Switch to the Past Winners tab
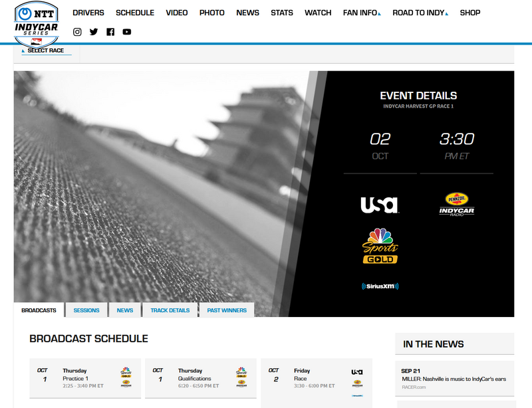 pos(227,310)
